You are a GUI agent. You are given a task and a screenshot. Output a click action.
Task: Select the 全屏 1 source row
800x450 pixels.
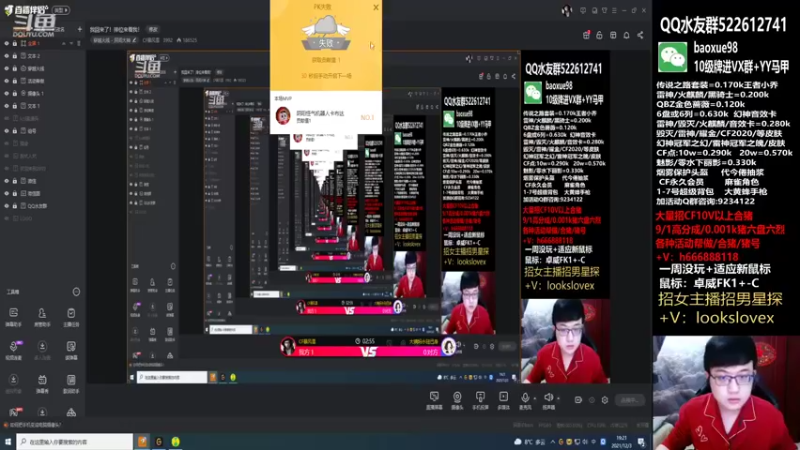coord(42,43)
